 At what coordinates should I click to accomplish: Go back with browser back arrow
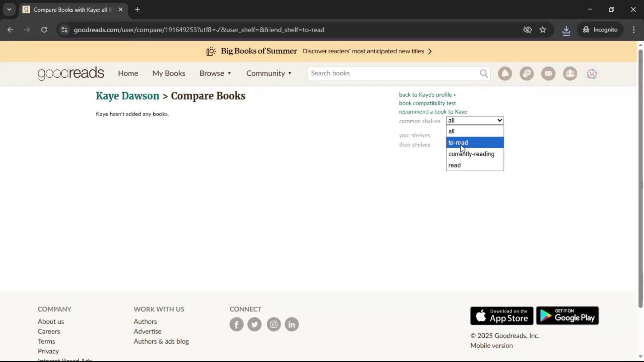[x=10, y=30]
